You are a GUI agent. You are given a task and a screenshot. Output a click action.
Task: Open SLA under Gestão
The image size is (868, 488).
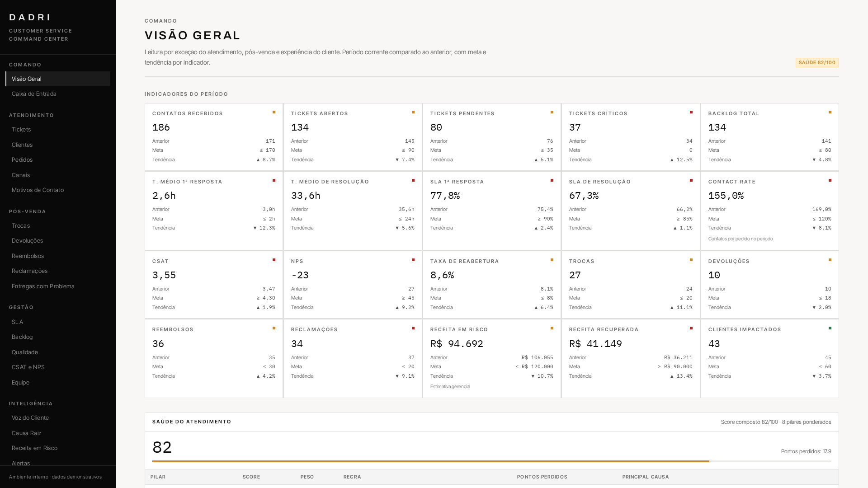coord(58,322)
